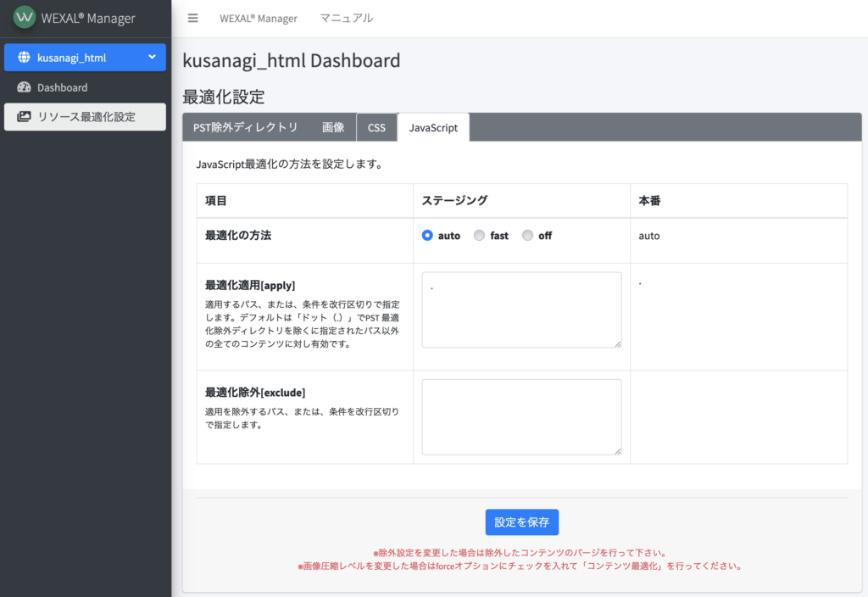Image resolution: width=868 pixels, height=597 pixels.
Task: Click the 最適化設定 section heading
Action: pyautogui.click(x=224, y=97)
